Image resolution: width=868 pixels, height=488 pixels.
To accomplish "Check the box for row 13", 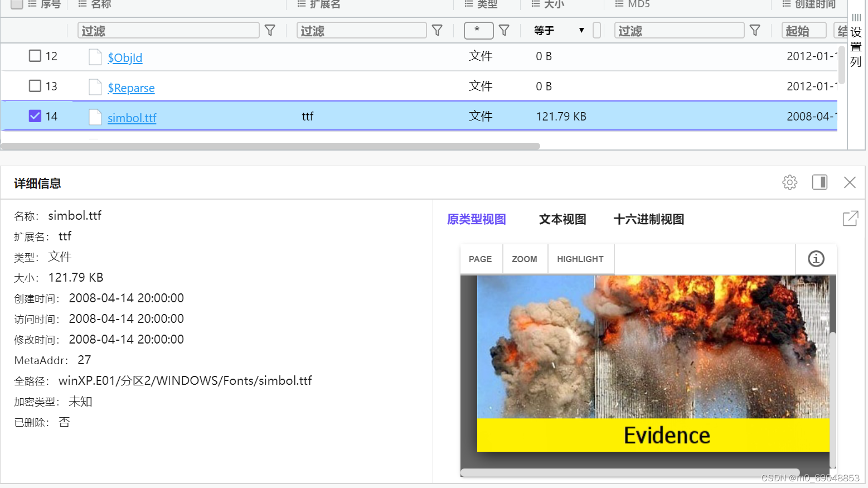I will tap(35, 86).
